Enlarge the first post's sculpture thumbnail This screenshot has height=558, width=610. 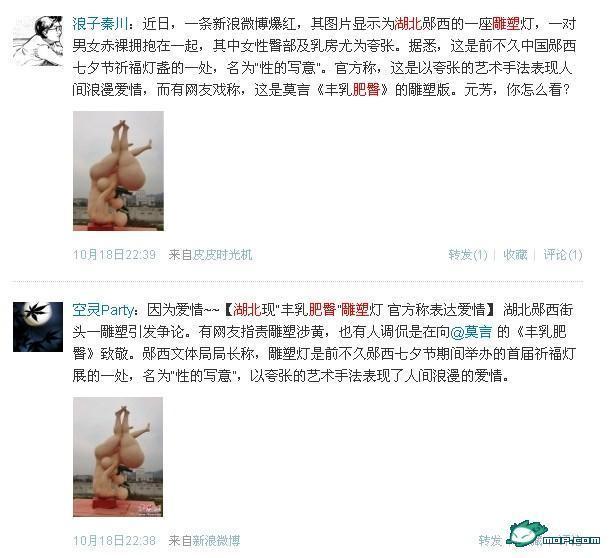[x=118, y=171]
